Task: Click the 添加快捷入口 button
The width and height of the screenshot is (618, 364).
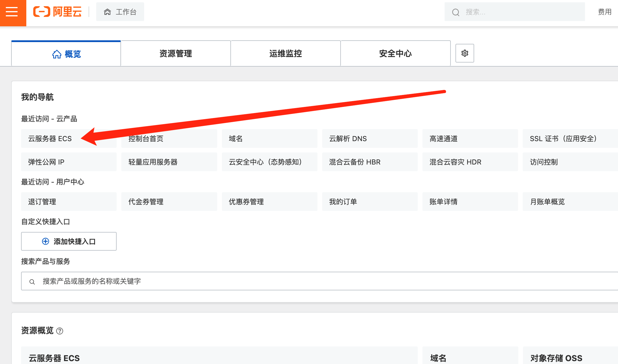Action: point(69,241)
